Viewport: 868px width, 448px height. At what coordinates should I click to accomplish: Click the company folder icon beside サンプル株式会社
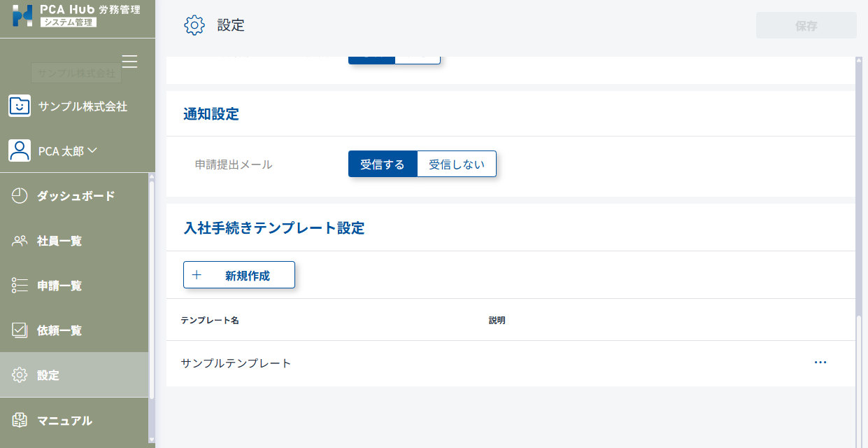20,106
